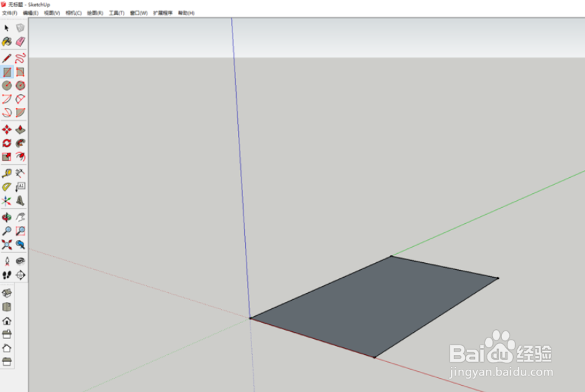Choose the Paint Bucket tool

7,41
